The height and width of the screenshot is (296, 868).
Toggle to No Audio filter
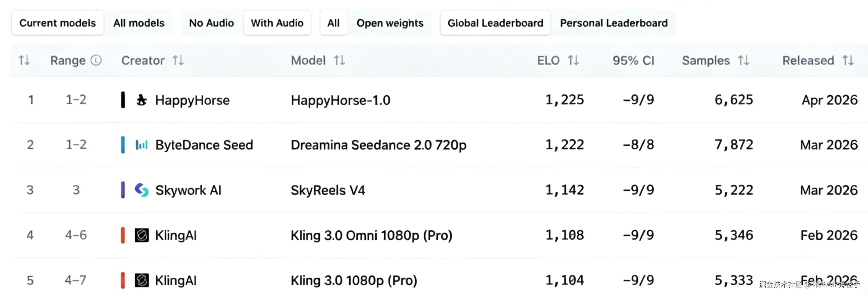211,23
